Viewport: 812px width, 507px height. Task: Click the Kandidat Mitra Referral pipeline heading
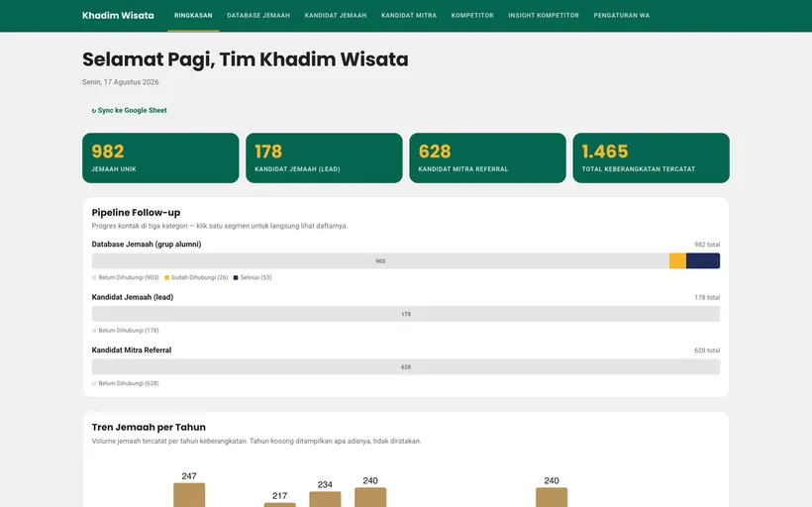pos(132,351)
